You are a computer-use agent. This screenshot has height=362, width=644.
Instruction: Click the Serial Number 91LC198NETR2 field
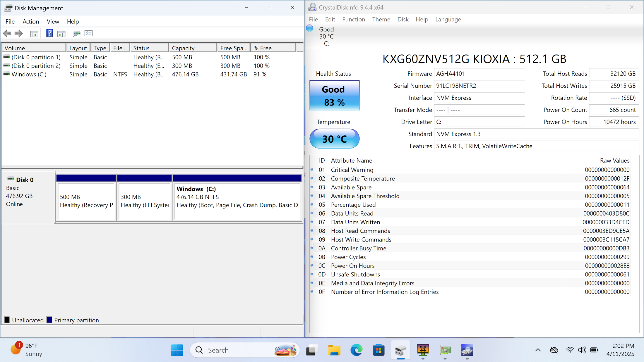[479, 86]
